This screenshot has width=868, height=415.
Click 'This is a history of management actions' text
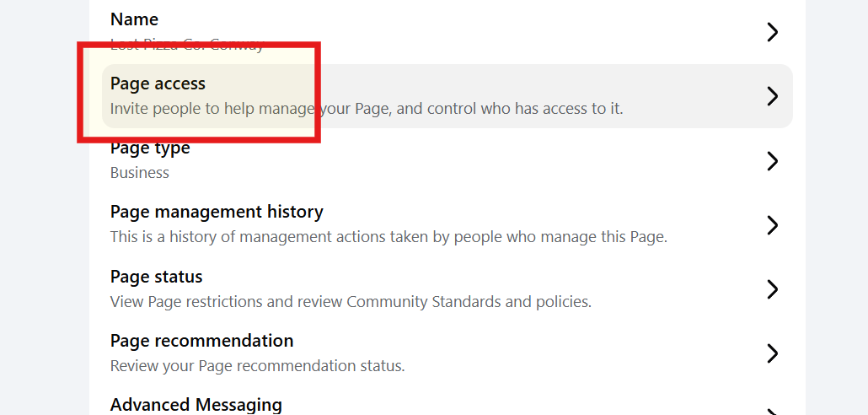388,237
